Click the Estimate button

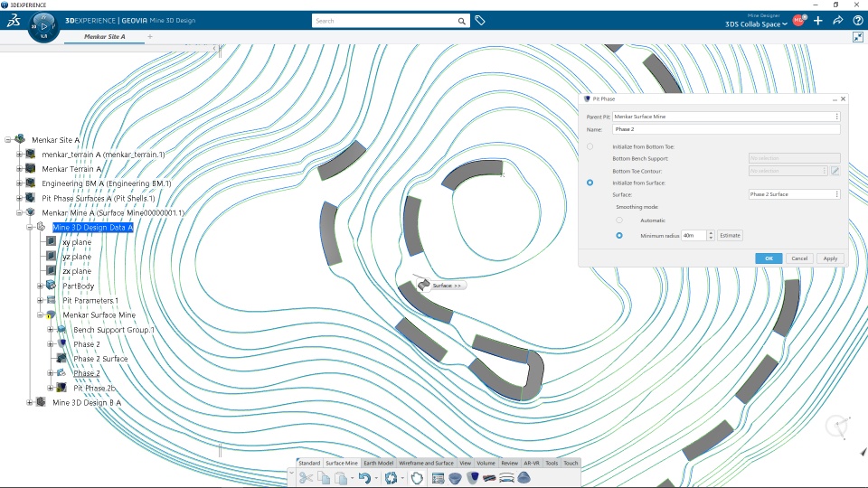pyautogui.click(x=730, y=235)
